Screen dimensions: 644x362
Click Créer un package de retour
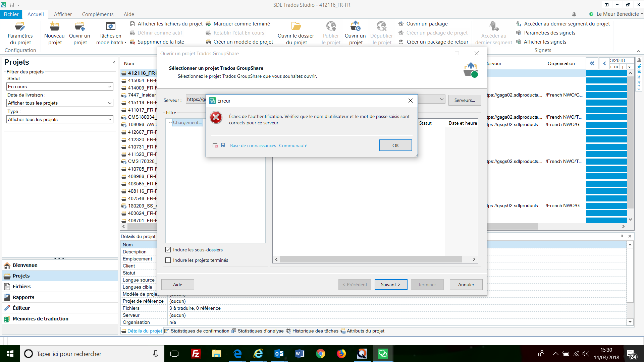point(433,42)
